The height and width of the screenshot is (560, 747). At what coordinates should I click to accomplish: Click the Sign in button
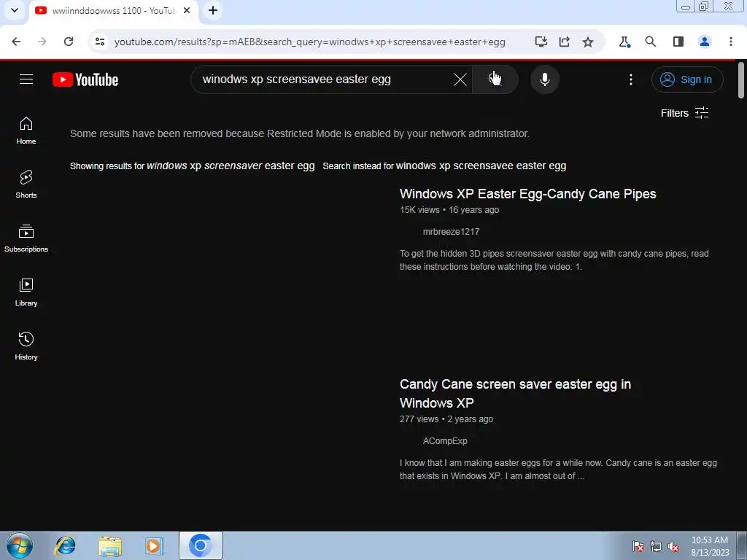[x=687, y=79]
